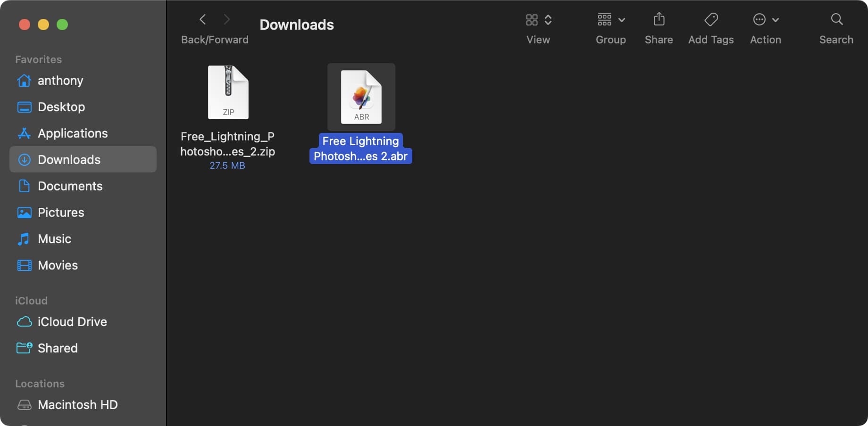Go to the anthony home folder
Screen dimensions: 868x426
pos(60,81)
